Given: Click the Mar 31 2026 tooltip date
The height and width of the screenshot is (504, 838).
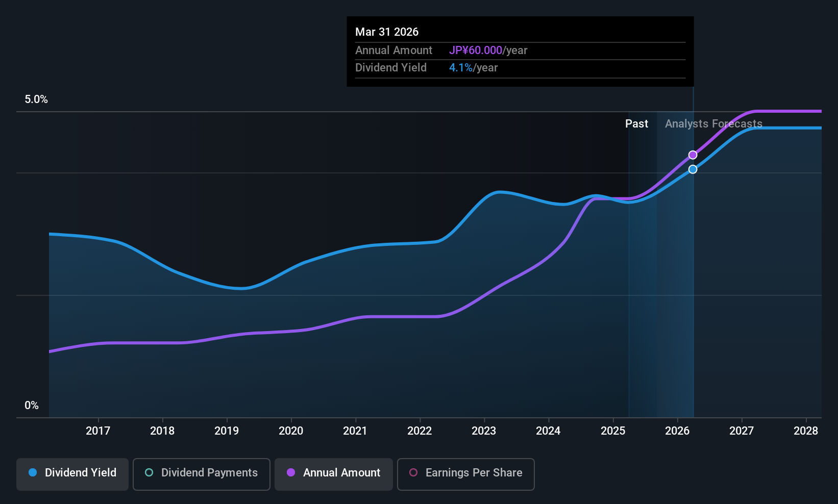Looking at the screenshot, I should click(387, 32).
